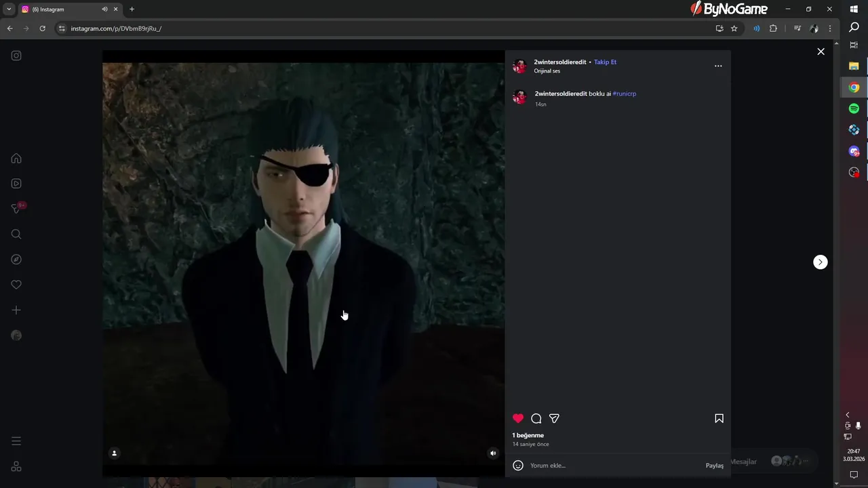
Task: Open the Chrome profile avatar
Action: coord(814,28)
